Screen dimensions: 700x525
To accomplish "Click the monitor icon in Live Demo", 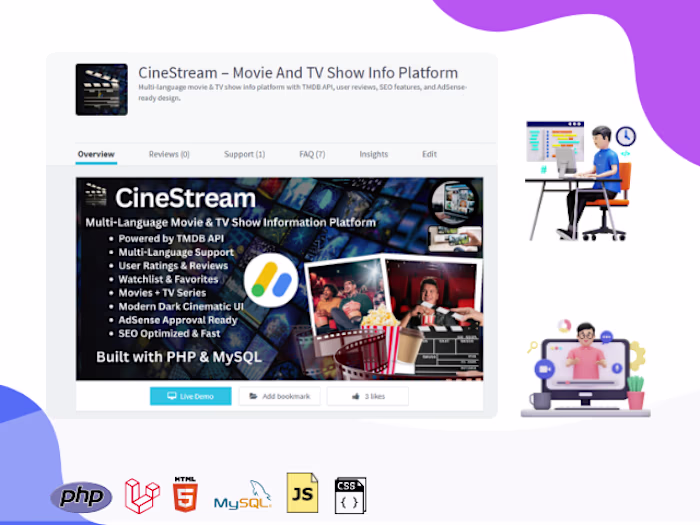I will [x=172, y=396].
